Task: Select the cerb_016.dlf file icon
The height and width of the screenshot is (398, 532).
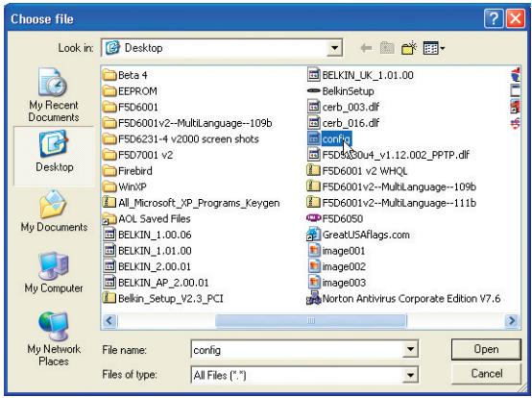Action: 313,123
